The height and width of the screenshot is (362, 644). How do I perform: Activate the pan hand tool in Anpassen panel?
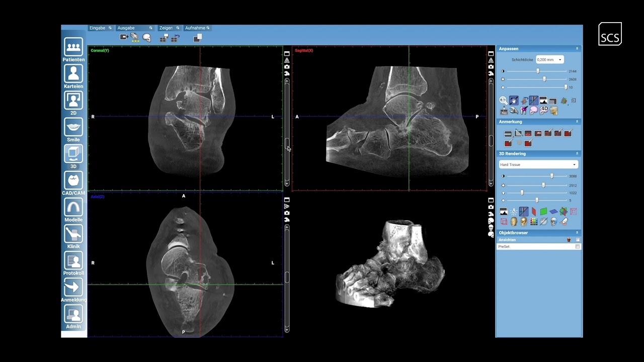click(514, 101)
